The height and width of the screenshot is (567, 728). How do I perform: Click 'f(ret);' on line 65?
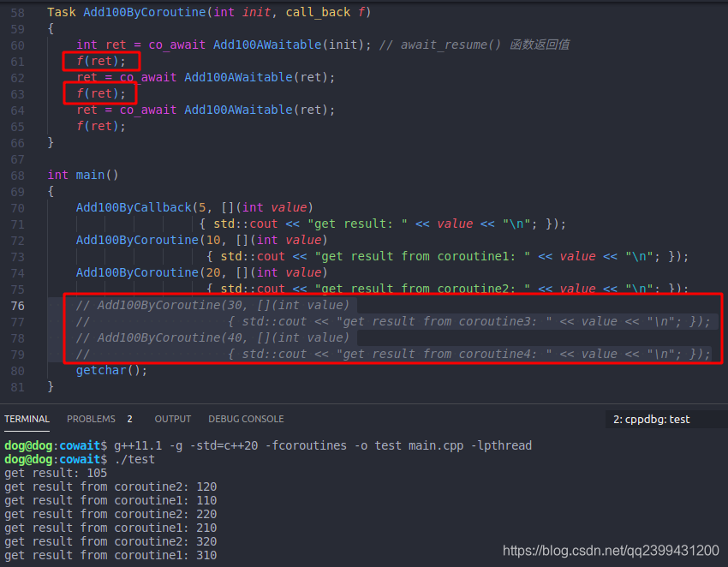[x=101, y=126]
